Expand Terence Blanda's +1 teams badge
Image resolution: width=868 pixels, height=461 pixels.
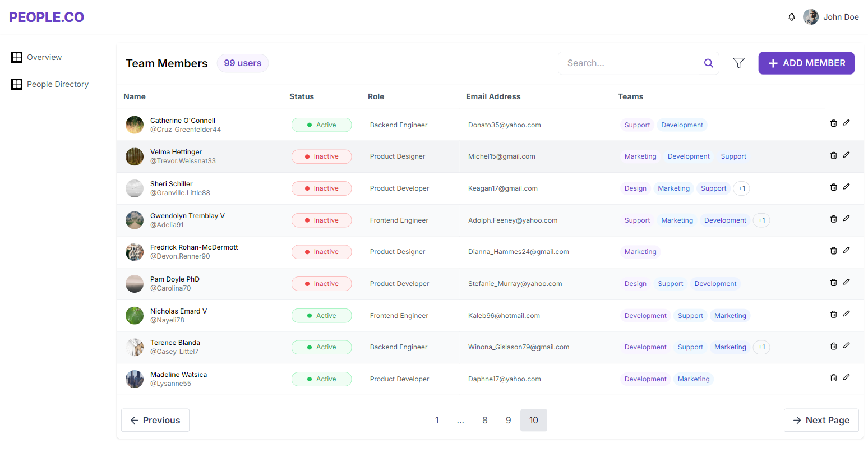761,347
